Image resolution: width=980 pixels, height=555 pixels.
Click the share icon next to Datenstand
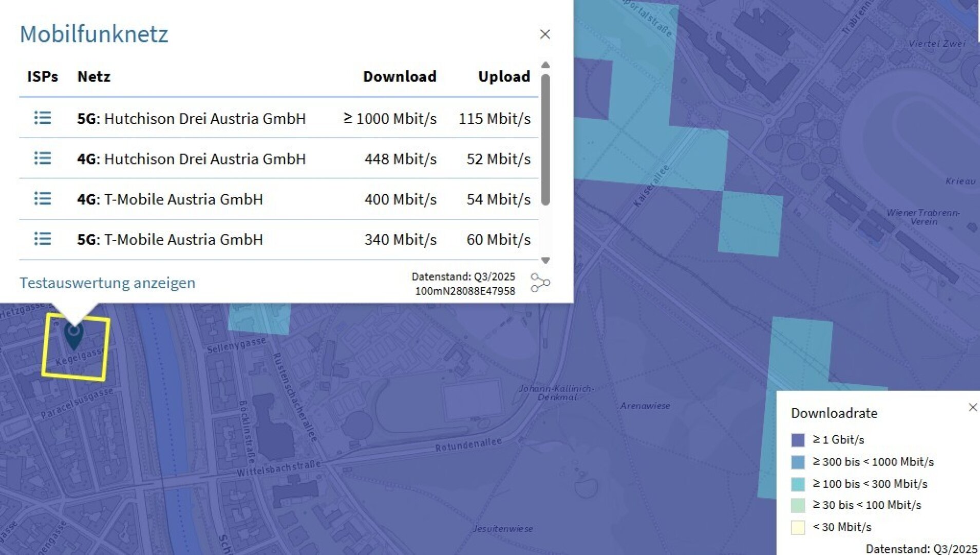(x=540, y=283)
